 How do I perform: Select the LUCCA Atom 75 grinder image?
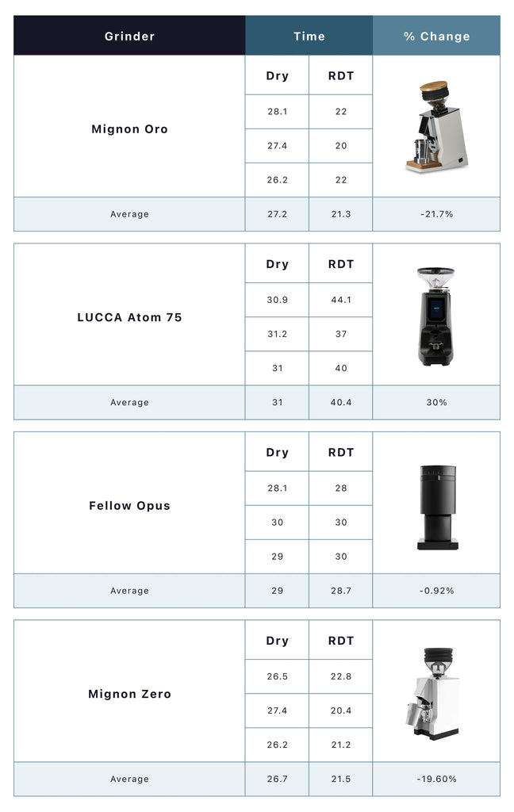tap(435, 316)
